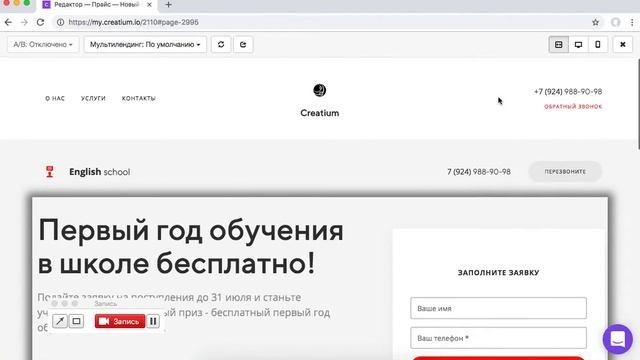
Task: Open the О НАС menu item
Action: pyautogui.click(x=55, y=98)
